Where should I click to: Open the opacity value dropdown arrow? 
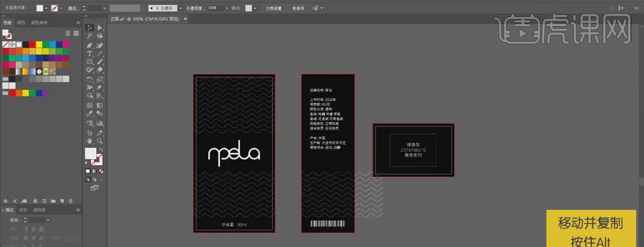click(226, 8)
